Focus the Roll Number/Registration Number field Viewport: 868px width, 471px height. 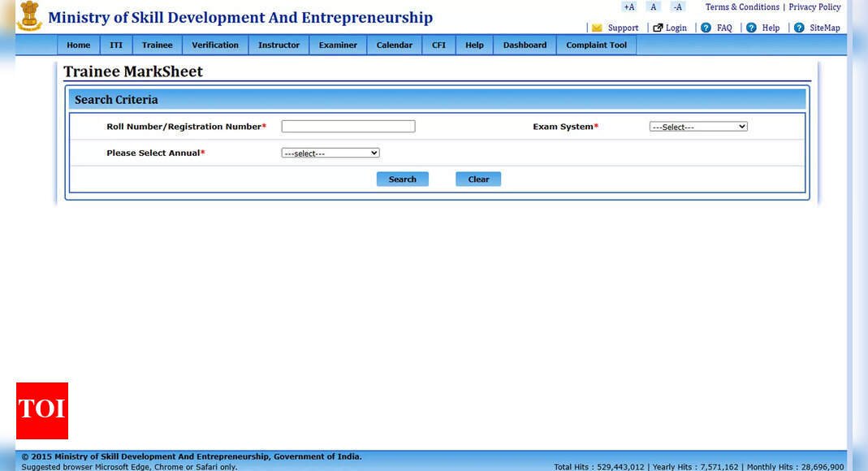click(x=348, y=126)
